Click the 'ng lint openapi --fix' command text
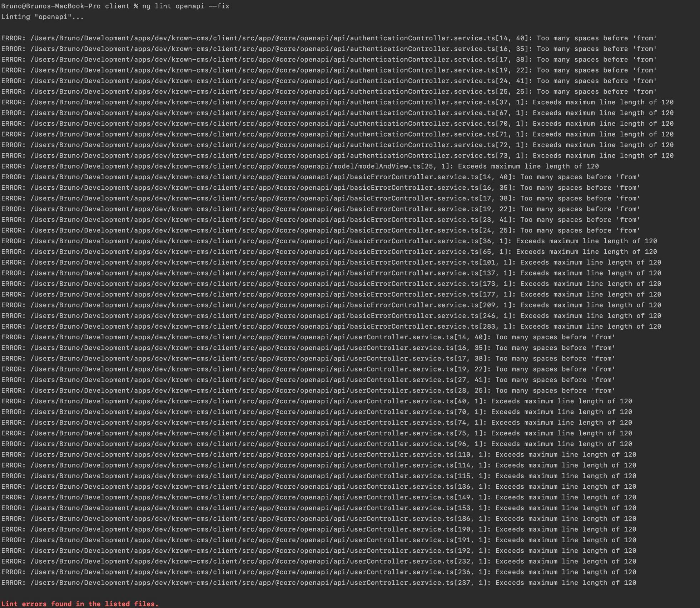Image resolution: width=700 pixels, height=608 pixels. pos(185,6)
